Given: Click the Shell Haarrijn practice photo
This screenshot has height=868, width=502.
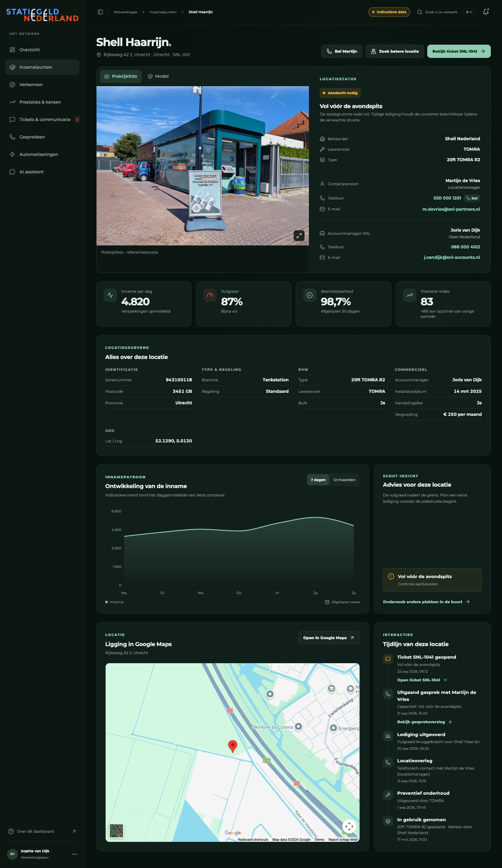Looking at the screenshot, I should point(203,166).
